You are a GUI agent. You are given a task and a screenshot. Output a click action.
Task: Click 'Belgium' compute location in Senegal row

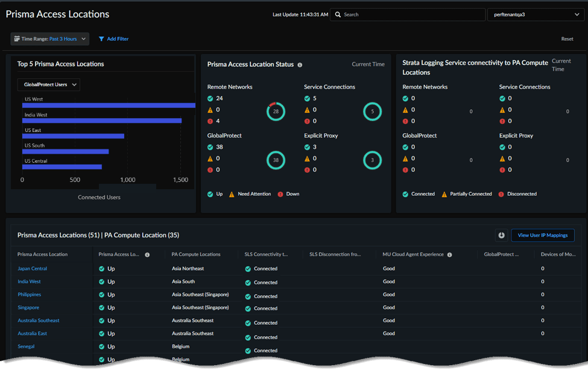[x=181, y=346]
